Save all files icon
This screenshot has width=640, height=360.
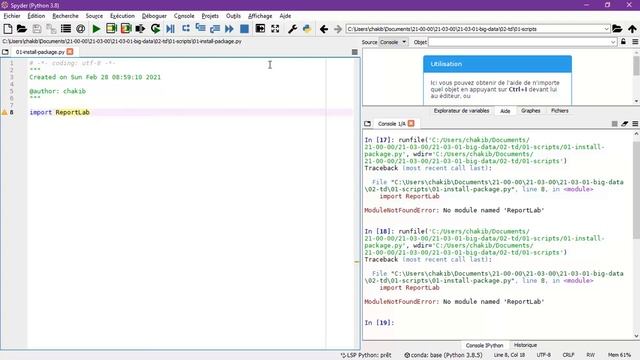[51, 29]
